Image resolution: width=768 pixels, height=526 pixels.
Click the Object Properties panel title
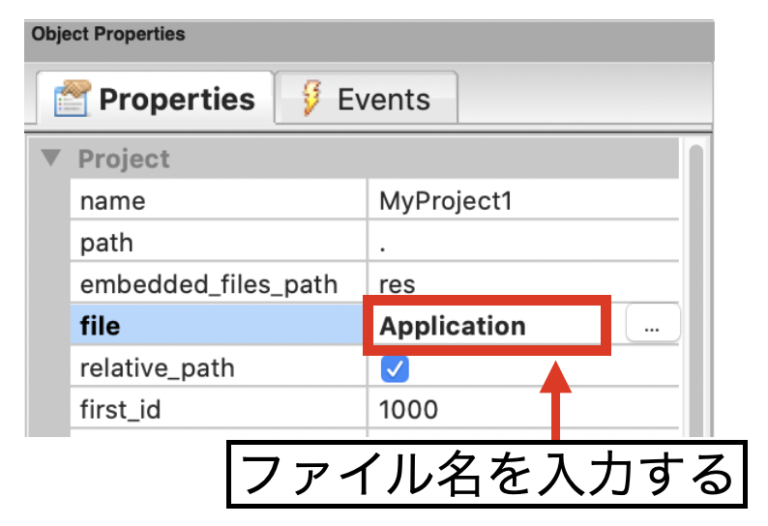coord(108,34)
